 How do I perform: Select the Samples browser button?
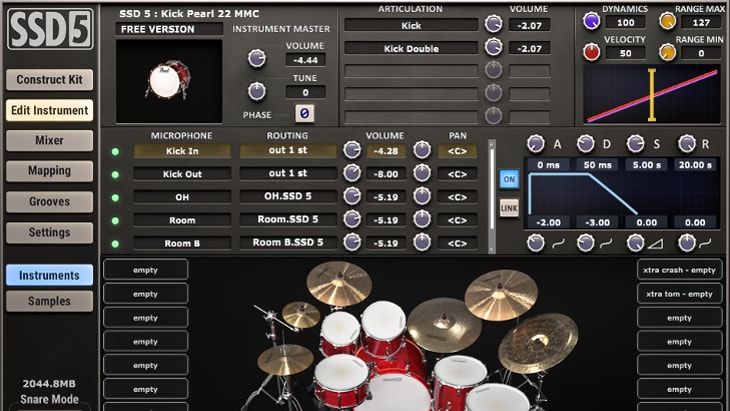49,301
